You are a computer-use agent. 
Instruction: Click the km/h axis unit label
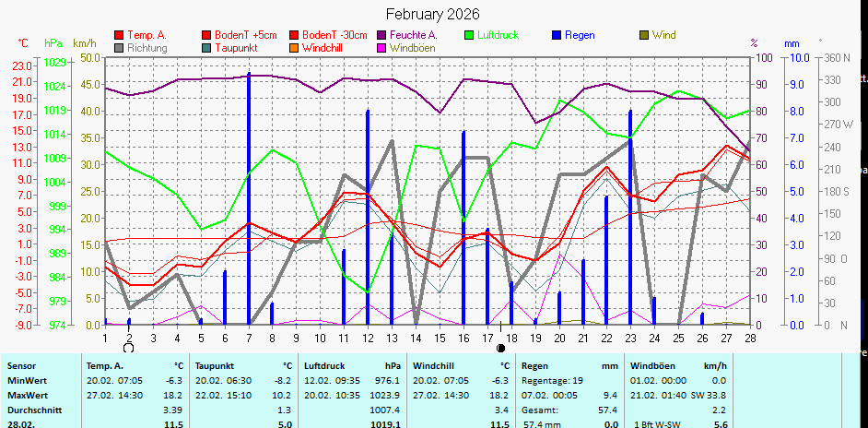coord(84,43)
